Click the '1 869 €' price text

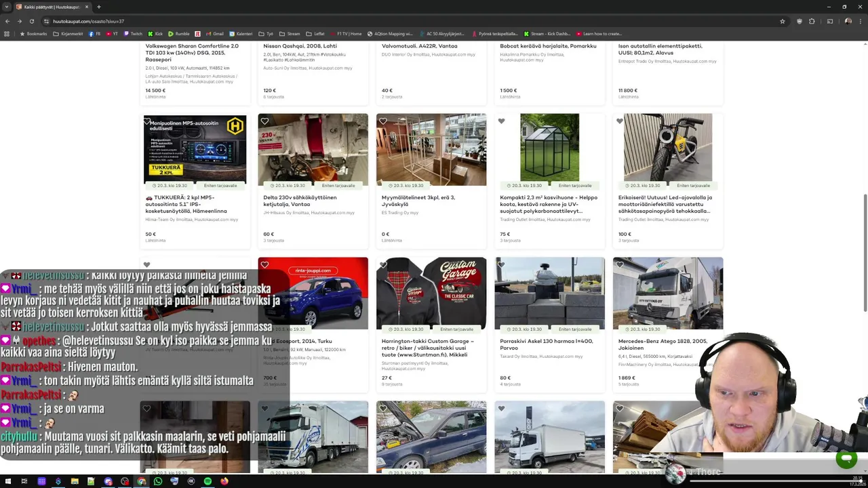pos(627,378)
